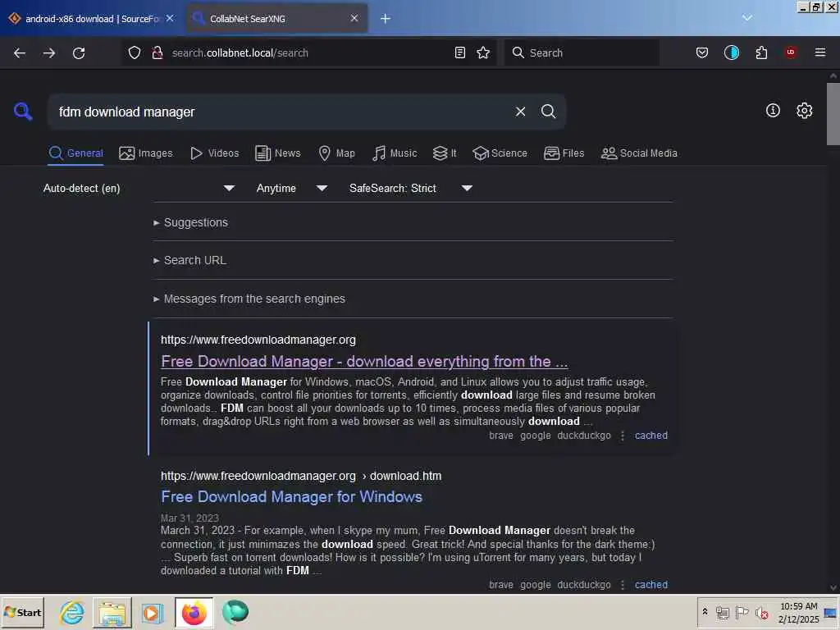Open the SearXNG about info icon

[773, 111]
